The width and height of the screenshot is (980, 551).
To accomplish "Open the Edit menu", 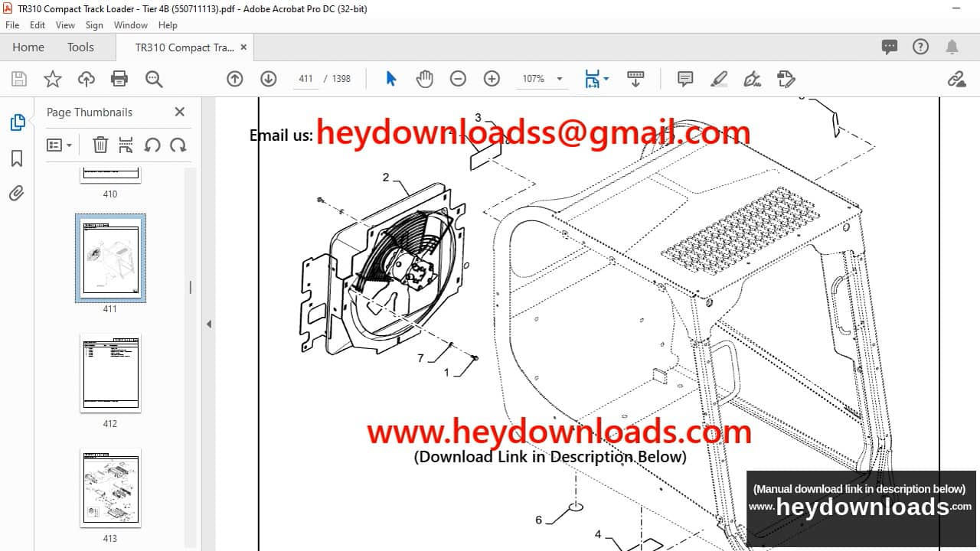I will pyautogui.click(x=38, y=25).
